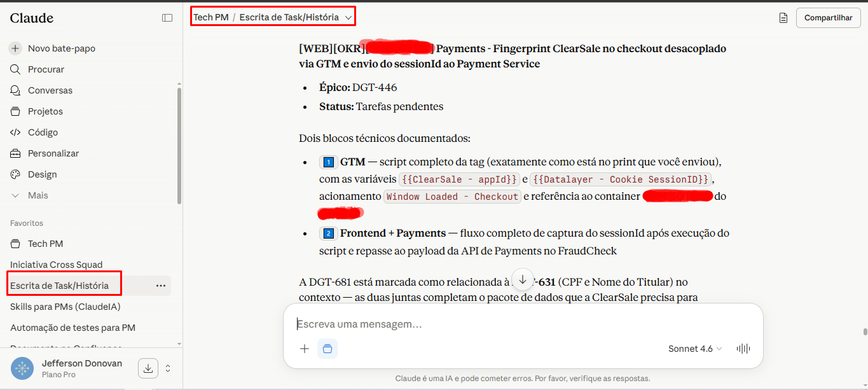Click the Frontend + Payments bold heading

tap(392, 233)
